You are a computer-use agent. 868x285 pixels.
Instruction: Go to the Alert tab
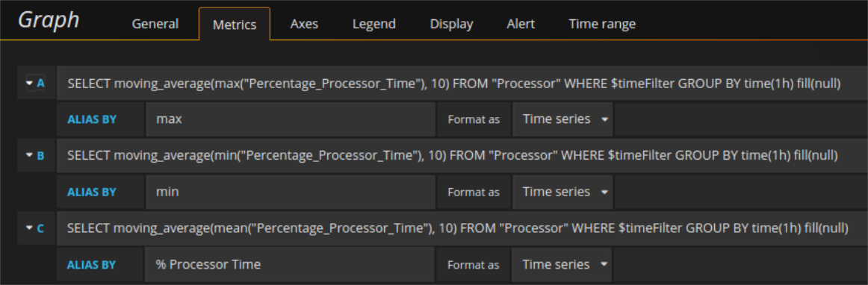click(x=521, y=24)
